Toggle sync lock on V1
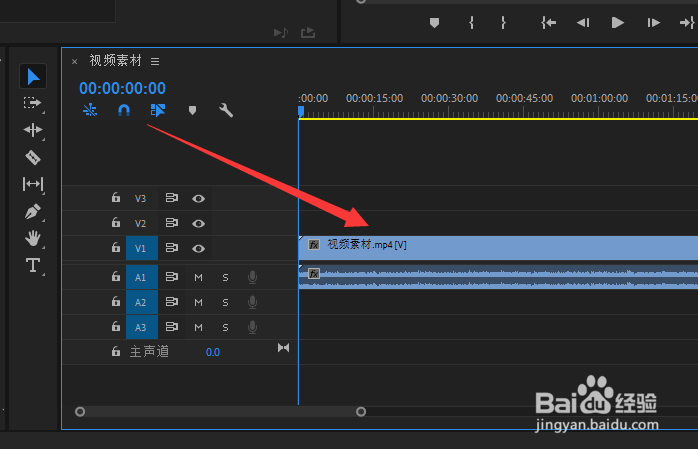 [172, 247]
